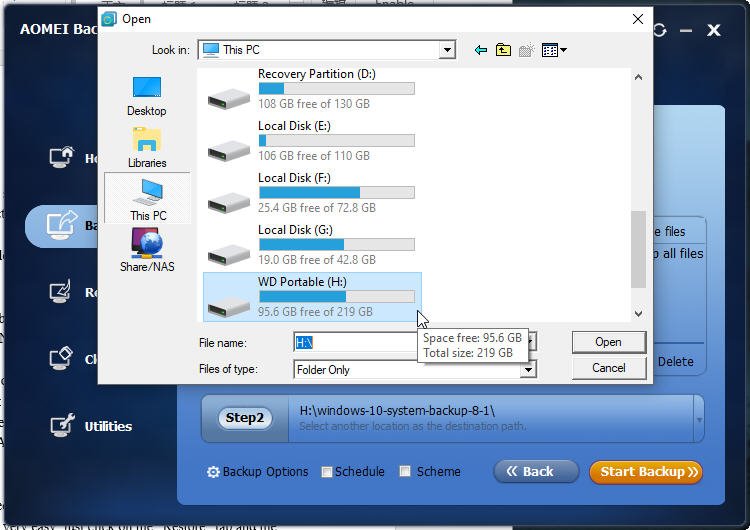This screenshot has height=530, width=750.
Task: Select the Recovery Partition (D:) drive icon
Action: [x=229, y=99]
